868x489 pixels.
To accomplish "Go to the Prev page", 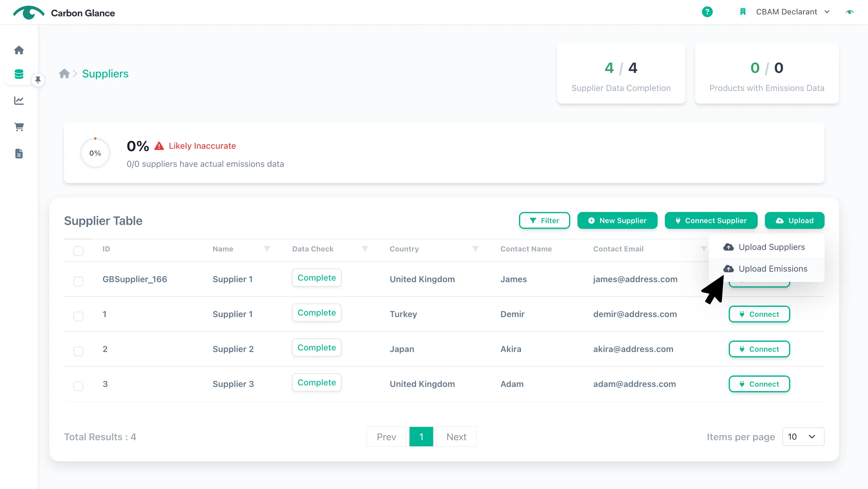I will pyautogui.click(x=386, y=437).
